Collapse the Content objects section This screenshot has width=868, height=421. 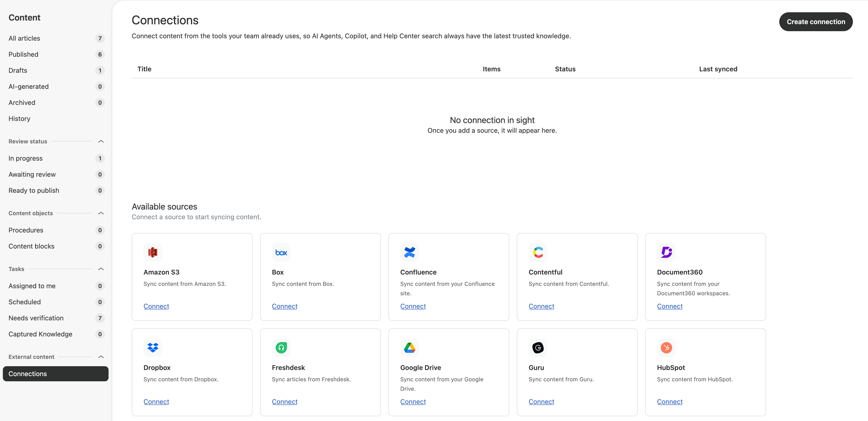click(x=101, y=213)
